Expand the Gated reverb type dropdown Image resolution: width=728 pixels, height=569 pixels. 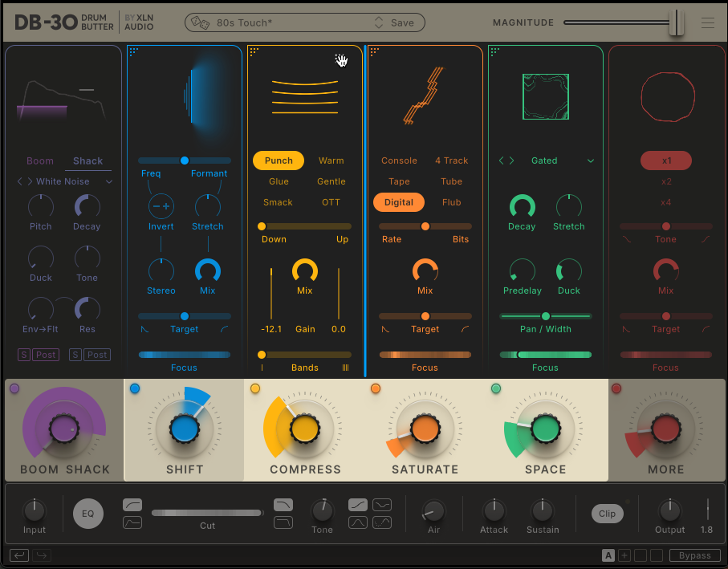[x=591, y=161]
